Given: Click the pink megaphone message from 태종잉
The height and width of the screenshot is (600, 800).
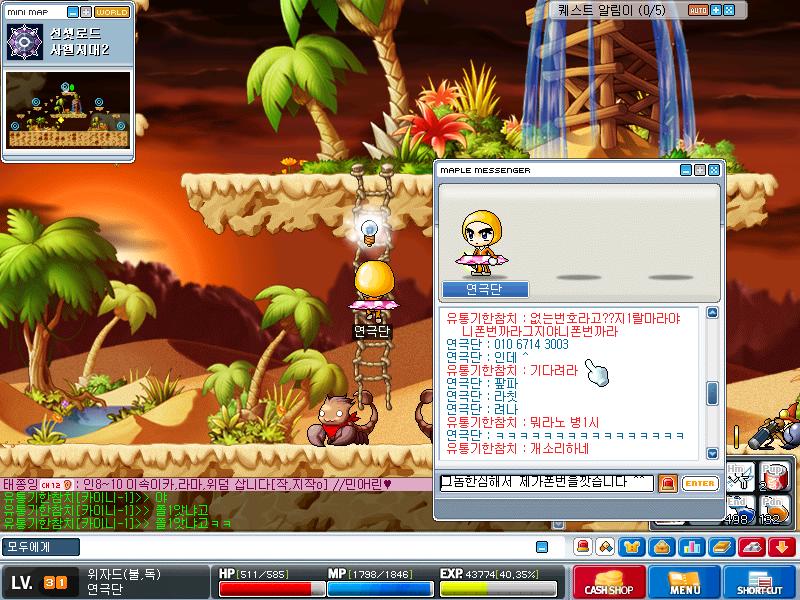Looking at the screenshot, I should tap(197, 484).
